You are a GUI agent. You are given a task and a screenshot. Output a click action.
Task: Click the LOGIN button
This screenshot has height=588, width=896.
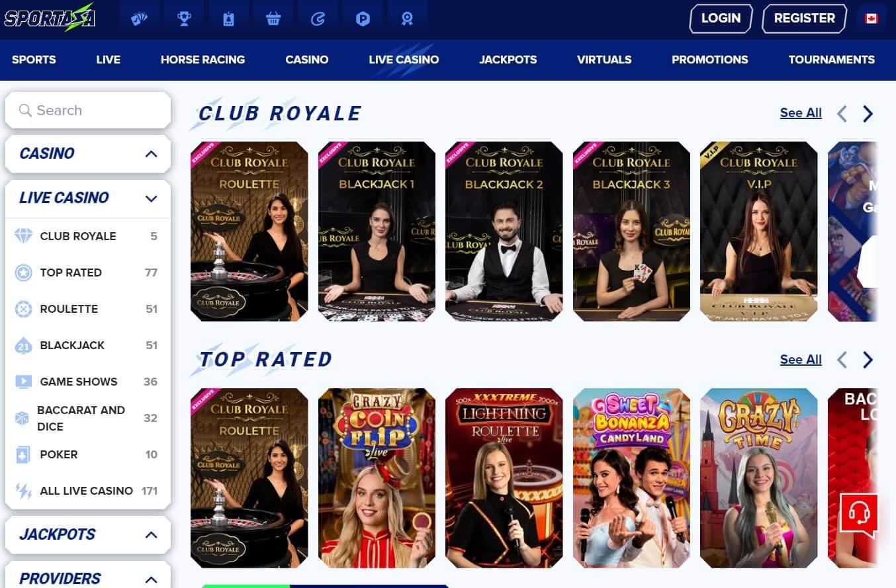[721, 19]
